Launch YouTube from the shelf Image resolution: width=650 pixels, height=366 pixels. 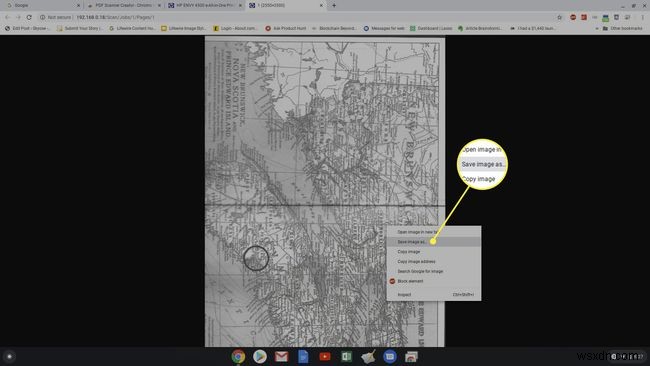click(325, 356)
